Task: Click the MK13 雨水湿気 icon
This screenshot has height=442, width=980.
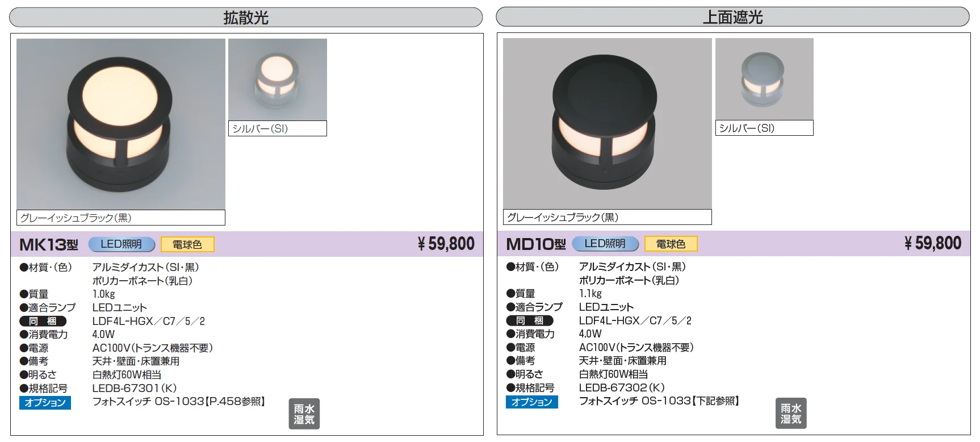Action: coord(304,414)
